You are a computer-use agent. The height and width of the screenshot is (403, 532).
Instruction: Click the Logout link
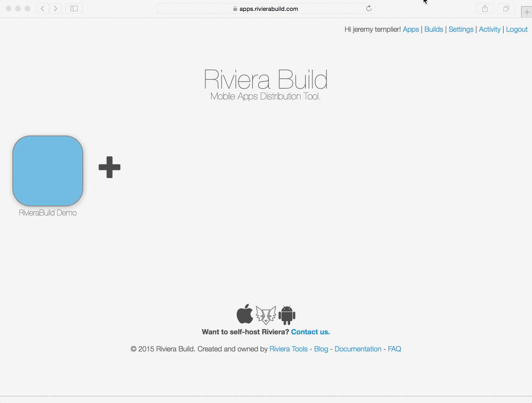(x=517, y=29)
